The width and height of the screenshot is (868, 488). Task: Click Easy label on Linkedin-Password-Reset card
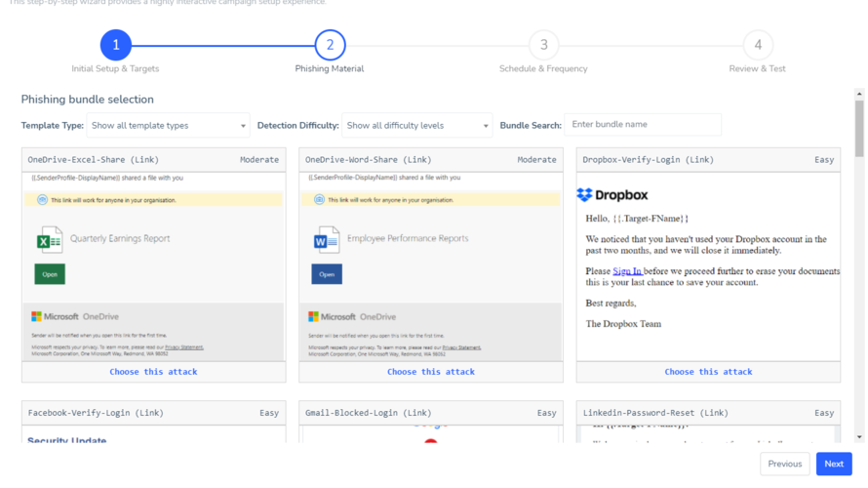point(824,413)
